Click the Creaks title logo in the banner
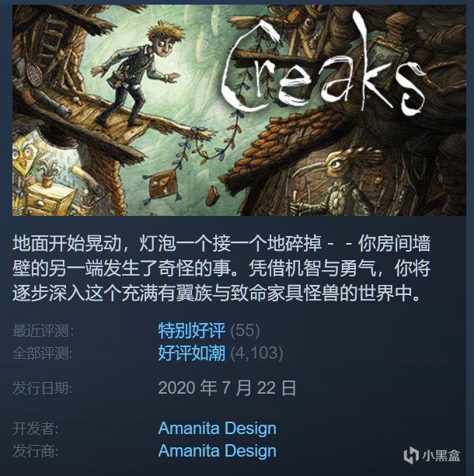This screenshot has width=474, height=476. tap(323, 65)
